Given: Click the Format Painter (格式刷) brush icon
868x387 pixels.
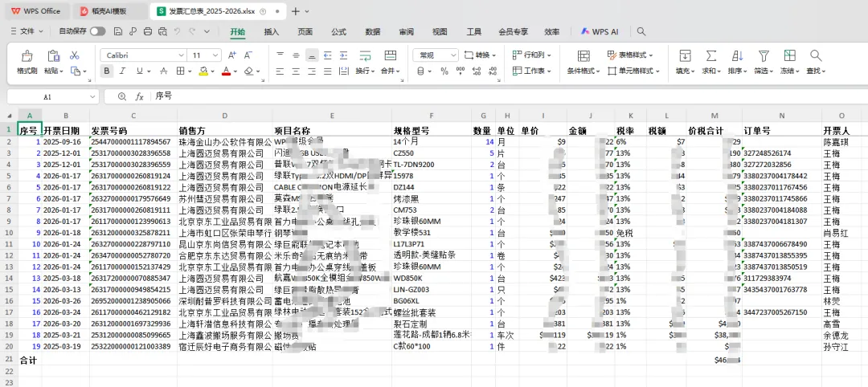Looking at the screenshot, I should [x=27, y=56].
